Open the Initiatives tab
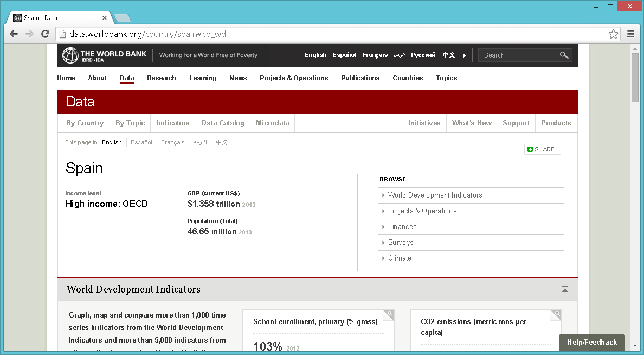 click(424, 123)
